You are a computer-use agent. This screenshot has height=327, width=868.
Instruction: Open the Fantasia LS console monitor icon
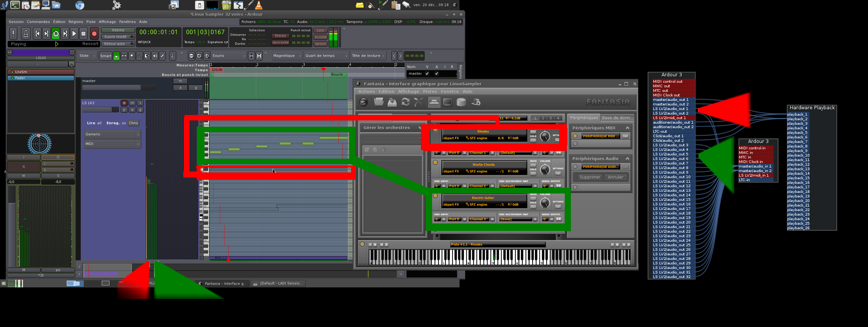[447, 102]
